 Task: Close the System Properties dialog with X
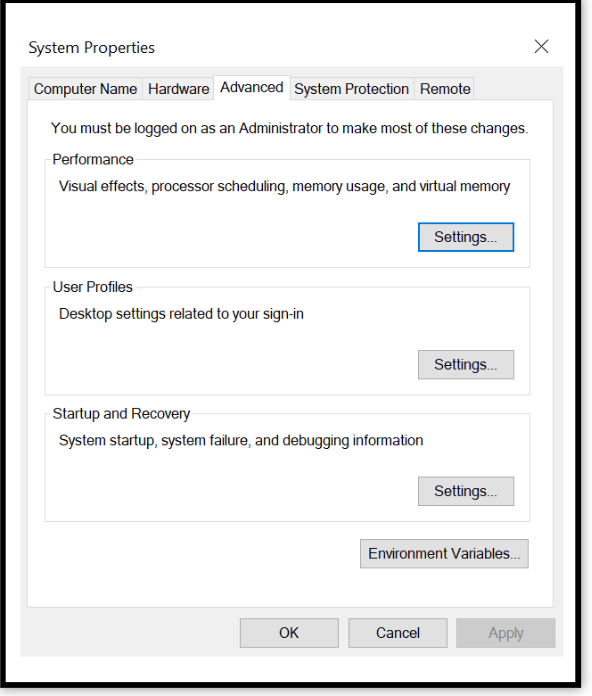pyautogui.click(x=541, y=46)
